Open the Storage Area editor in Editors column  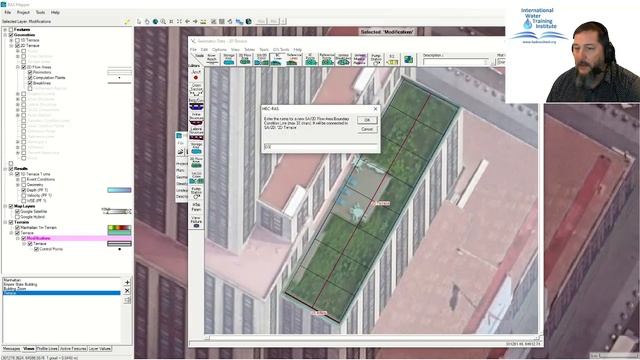point(196,149)
